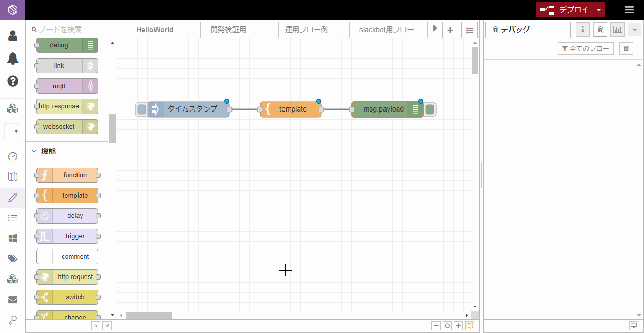
Task: Switch to the 開発検証用 flow tab
Action: pos(239,30)
